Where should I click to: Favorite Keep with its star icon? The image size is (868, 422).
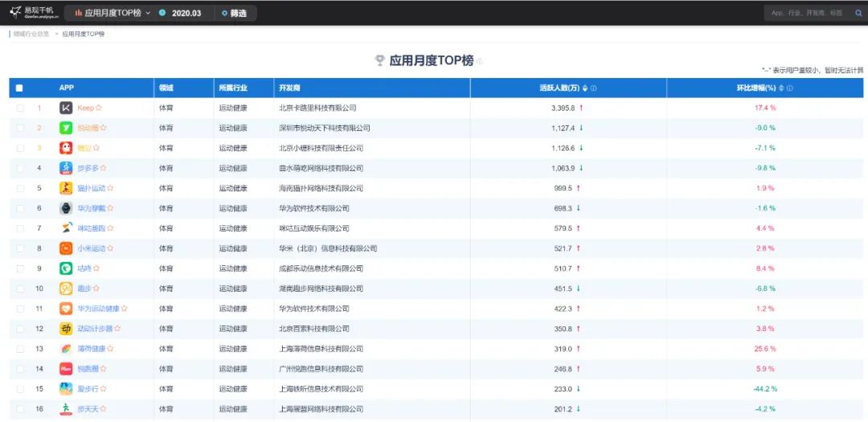[99, 108]
